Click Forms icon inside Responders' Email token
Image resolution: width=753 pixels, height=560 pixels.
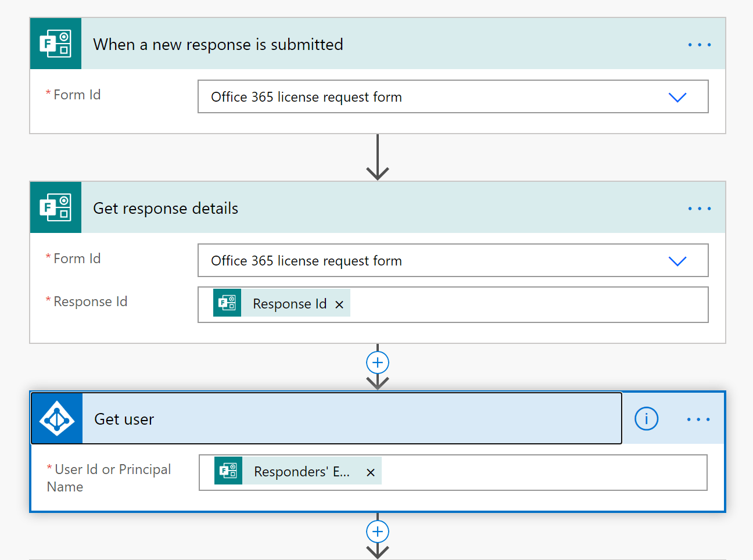(x=228, y=471)
